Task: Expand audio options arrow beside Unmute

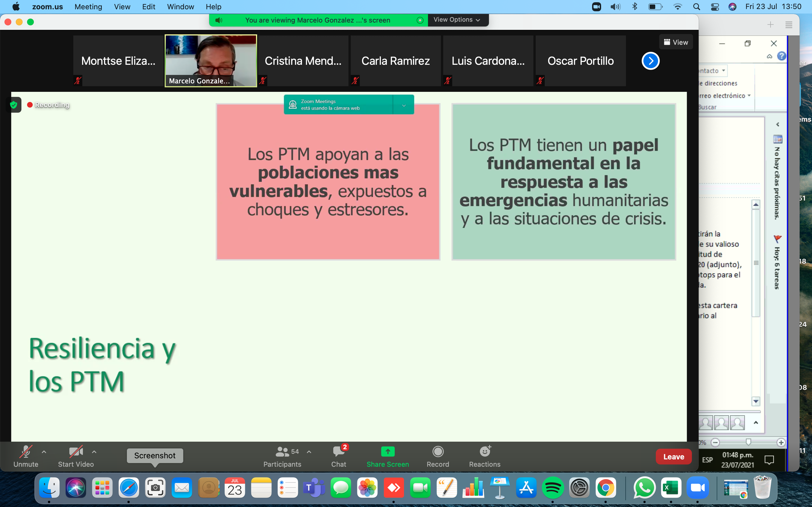Action: 44,452
